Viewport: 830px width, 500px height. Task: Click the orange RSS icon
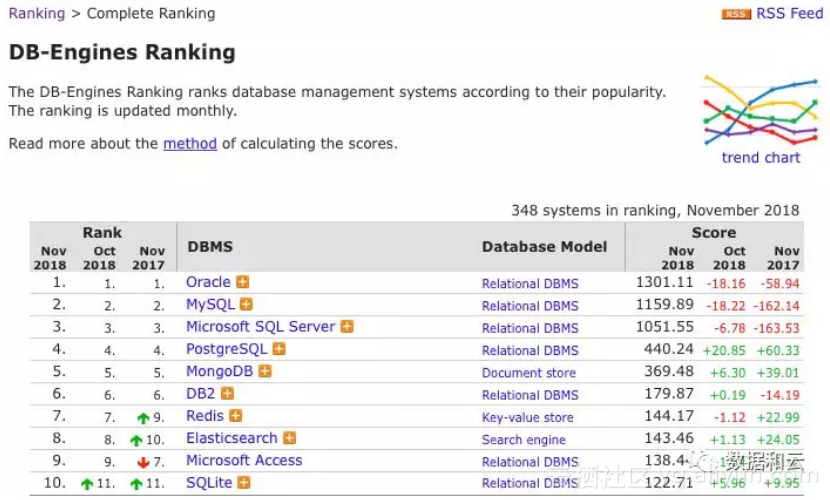coord(736,14)
